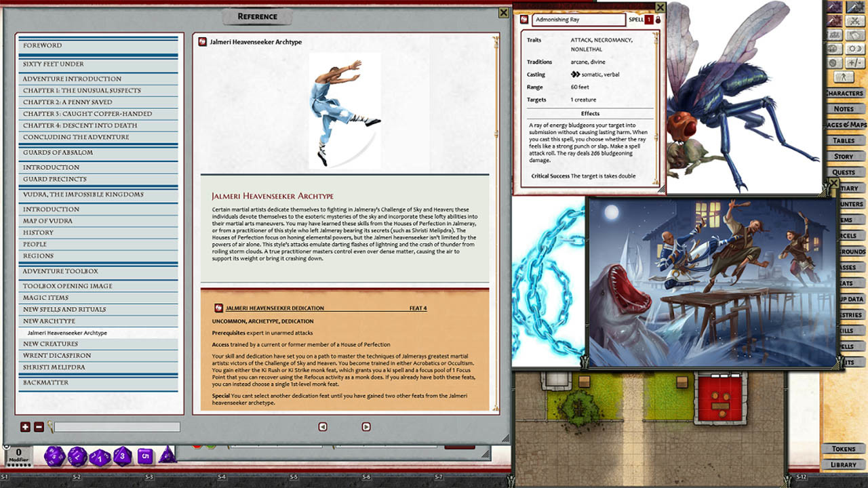Select the sun-and-moon lighting icon top right
The image size is (868, 488).
[x=856, y=49]
